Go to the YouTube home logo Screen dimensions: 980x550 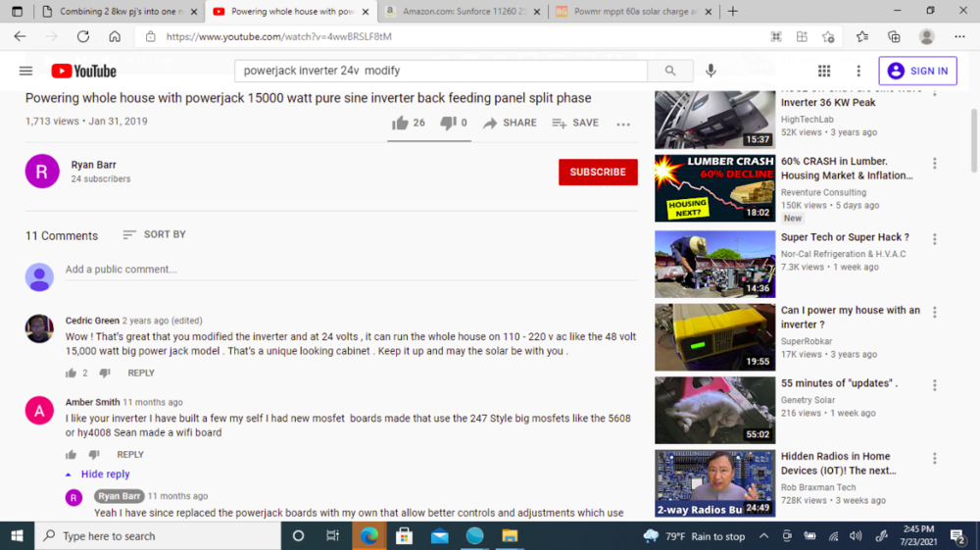pos(83,72)
